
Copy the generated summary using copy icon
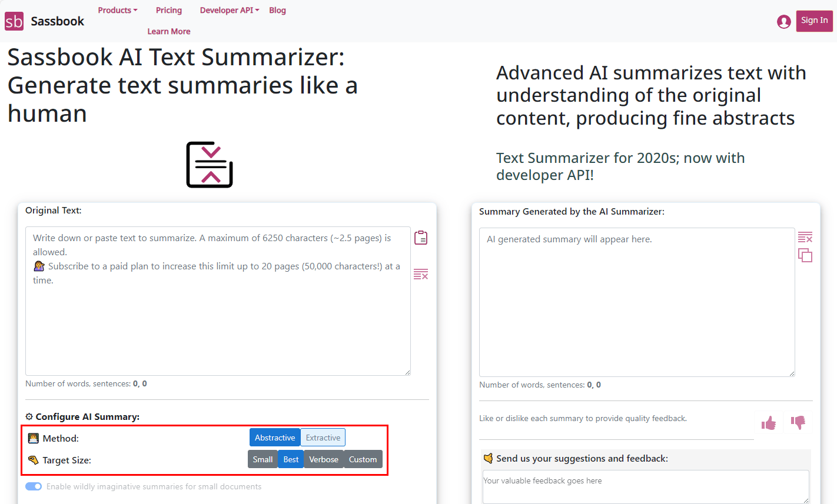805,255
